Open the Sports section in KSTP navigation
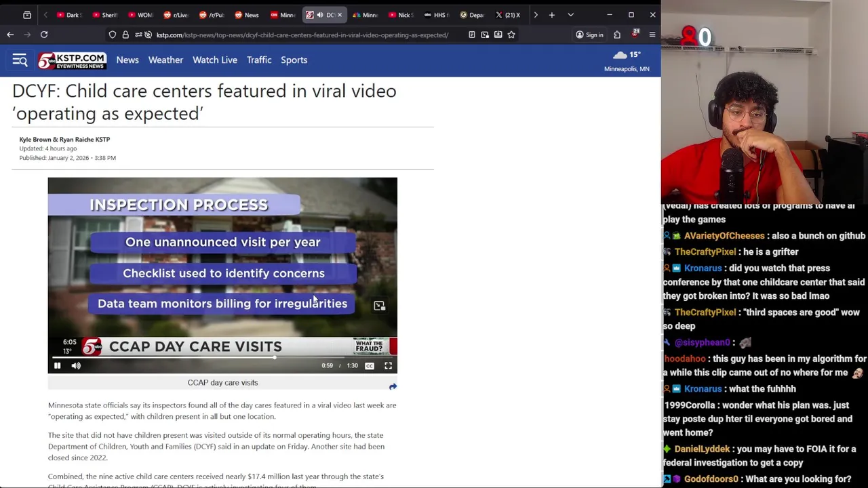This screenshot has width=868, height=488. (x=294, y=60)
